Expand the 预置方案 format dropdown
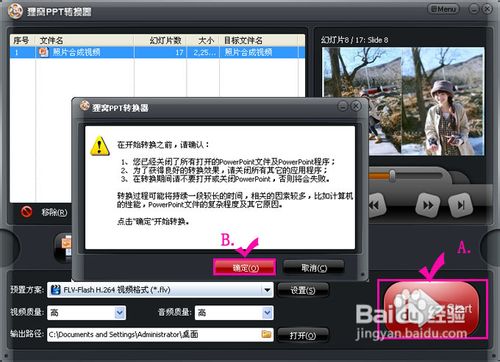 pos(267,290)
